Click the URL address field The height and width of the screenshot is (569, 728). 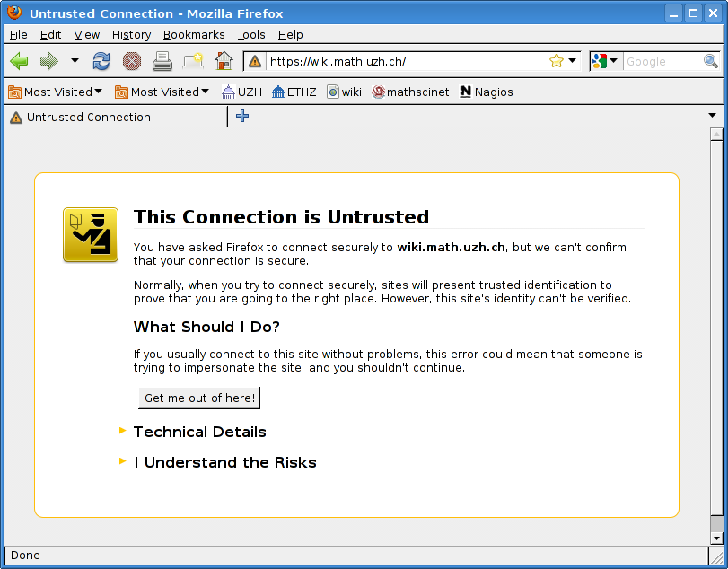point(404,61)
